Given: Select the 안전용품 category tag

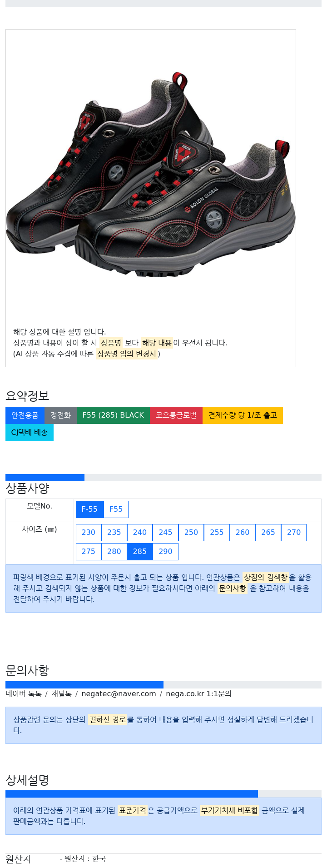Looking at the screenshot, I should [25, 415].
